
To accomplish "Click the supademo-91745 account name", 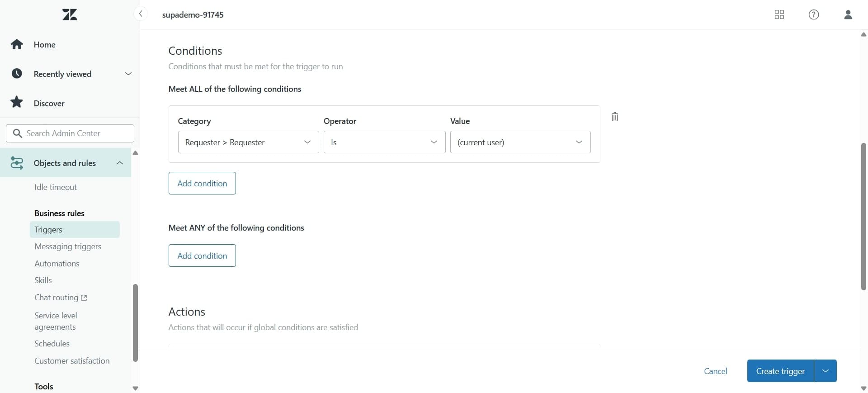I will [193, 14].
